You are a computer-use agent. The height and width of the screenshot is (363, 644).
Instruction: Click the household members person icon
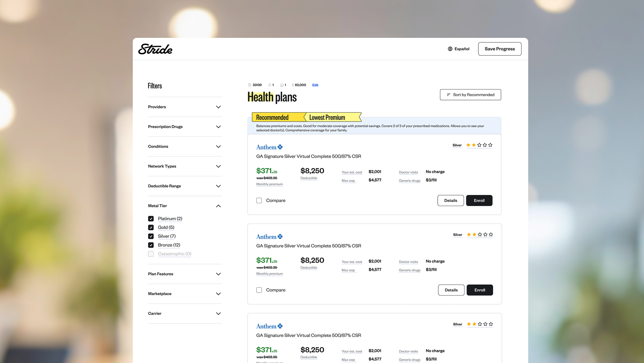coord(270,85)
